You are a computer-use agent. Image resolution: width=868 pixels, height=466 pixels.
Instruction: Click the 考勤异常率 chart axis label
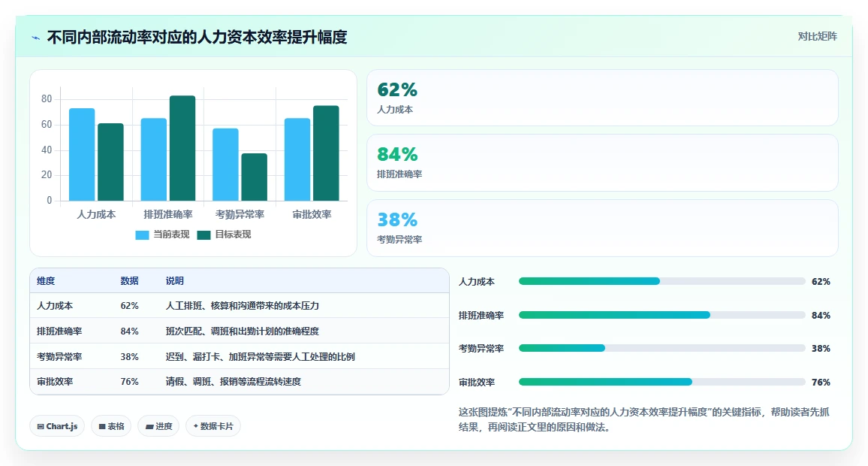point(240,214)
